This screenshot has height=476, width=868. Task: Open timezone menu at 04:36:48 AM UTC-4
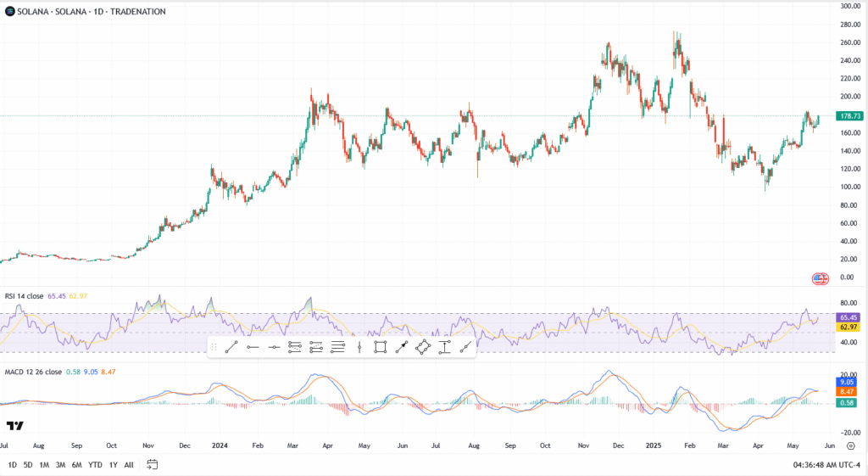826,464
